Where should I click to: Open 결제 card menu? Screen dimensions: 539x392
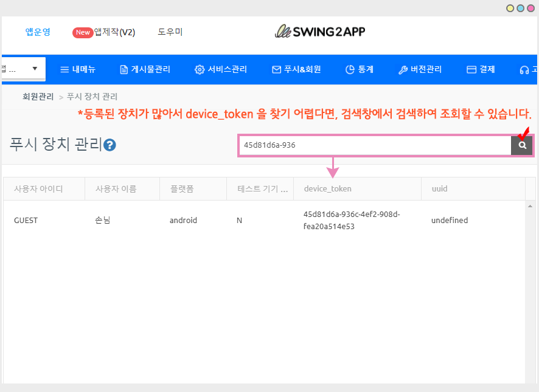pos(481,69)
